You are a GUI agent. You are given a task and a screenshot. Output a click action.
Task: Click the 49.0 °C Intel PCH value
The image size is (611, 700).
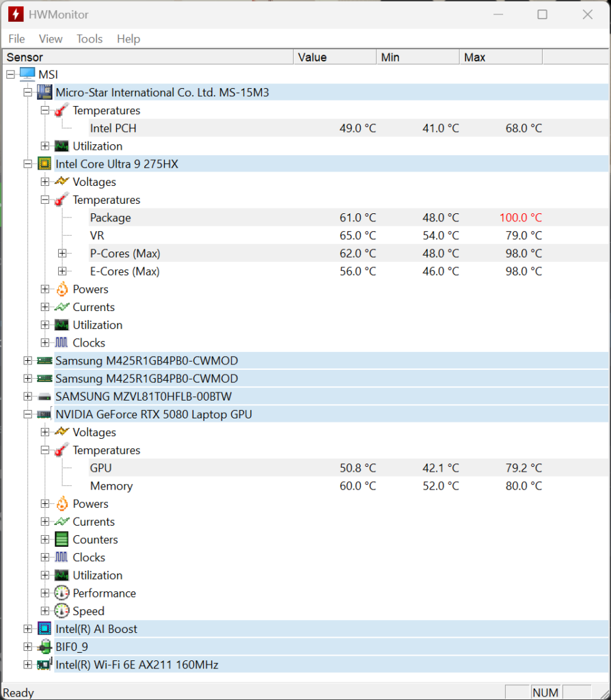tap(357, 128)
